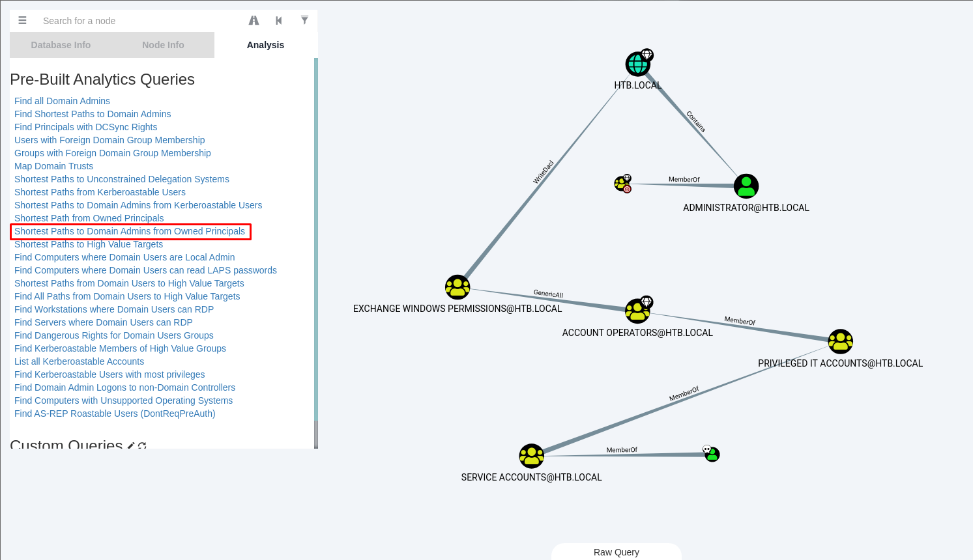
Task: Run Users with Foreign Domain Group Membership
Action: pos(109,140)
